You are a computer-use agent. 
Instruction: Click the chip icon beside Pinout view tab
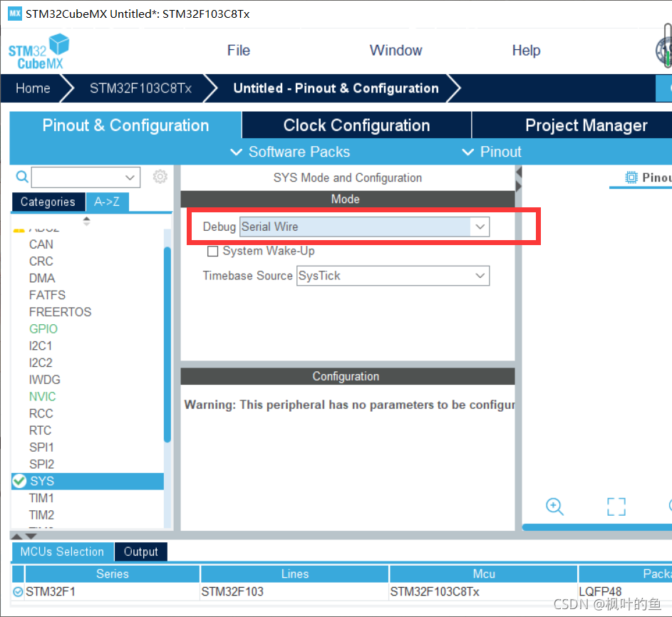[x=631, y=177]
